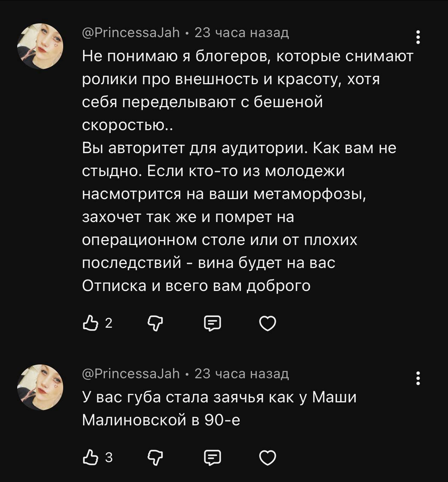This screenshot has height=482, width=448.
Task: Open the "23 часа назад" timestamp of the Малиновской comment
Action: tap(242, 373)
